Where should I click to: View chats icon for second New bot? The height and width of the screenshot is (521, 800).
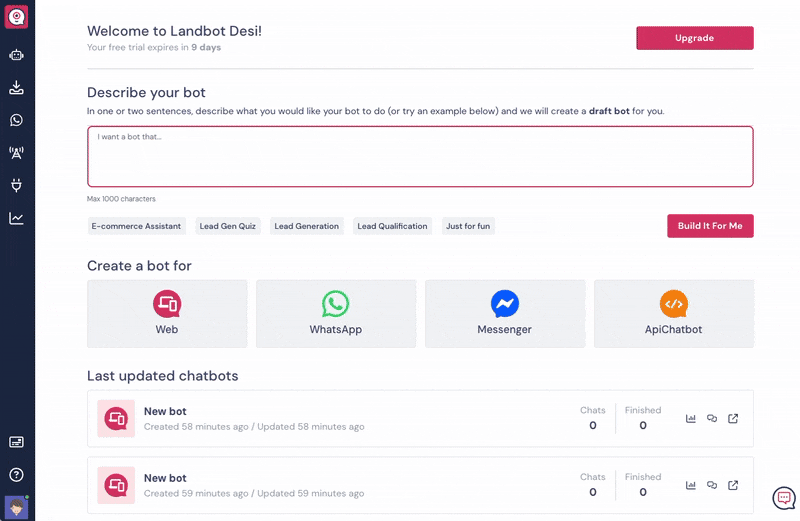712,485
